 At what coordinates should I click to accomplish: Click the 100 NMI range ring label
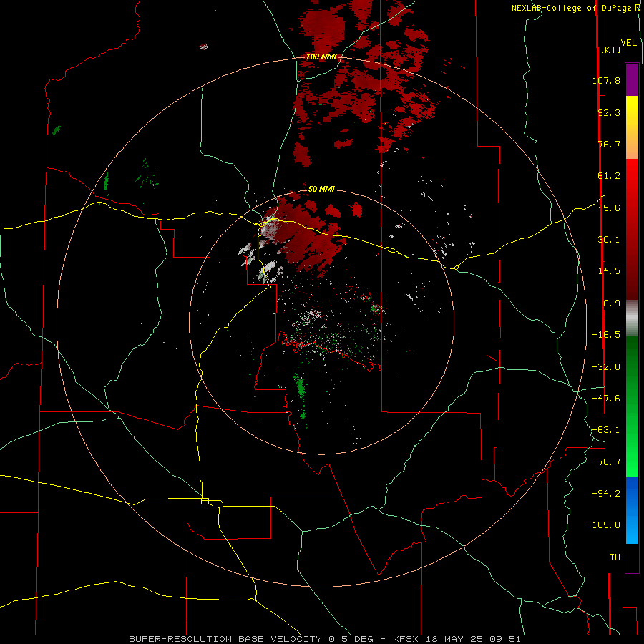click(x=321, y=57)
